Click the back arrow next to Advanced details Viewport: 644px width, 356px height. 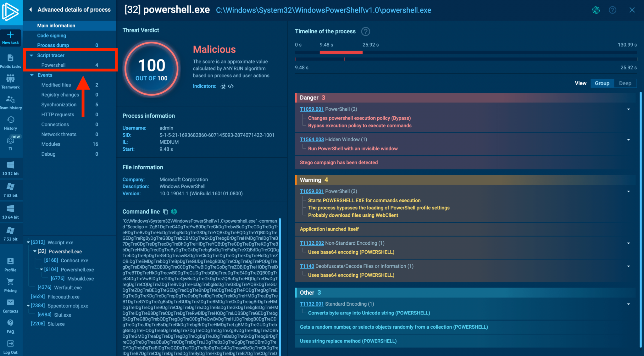coord(31,10)
